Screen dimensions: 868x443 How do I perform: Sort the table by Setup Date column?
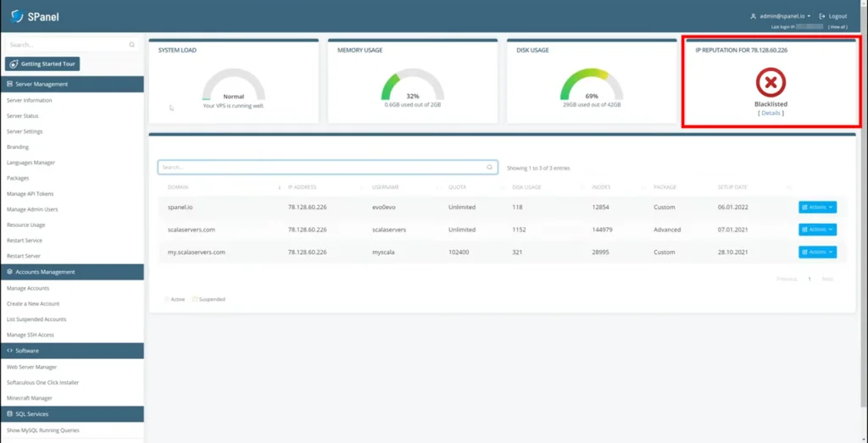(732, 187)
